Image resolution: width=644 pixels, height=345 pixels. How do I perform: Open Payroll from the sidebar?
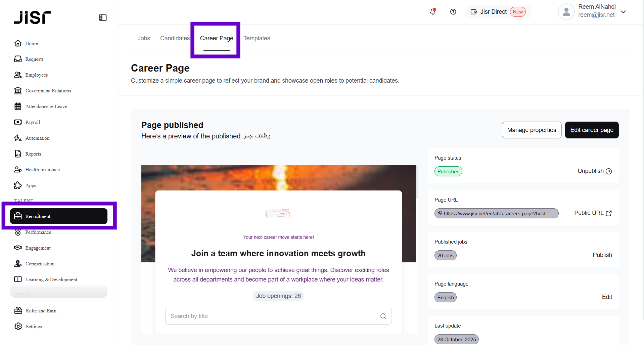click(33, 122)
